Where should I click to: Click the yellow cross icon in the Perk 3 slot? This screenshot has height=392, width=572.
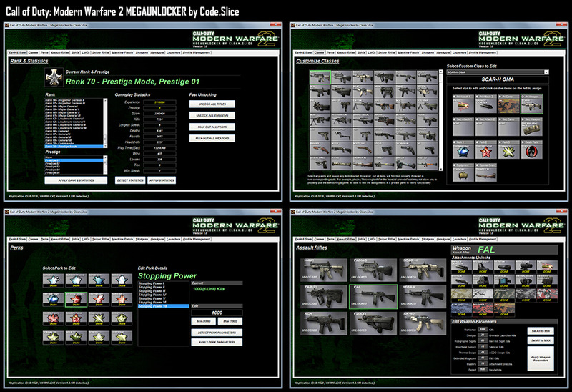pyautogui.click(x=508, y=151)
